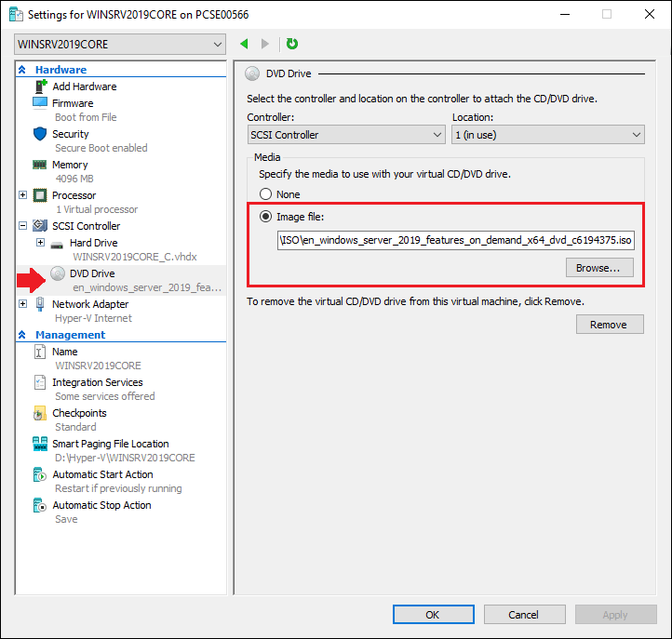Image resolution: width=672 pixels, height=639 pixels.
Task: Select the None media radio button
Action: pyautogui.click(x=265, y=194)
